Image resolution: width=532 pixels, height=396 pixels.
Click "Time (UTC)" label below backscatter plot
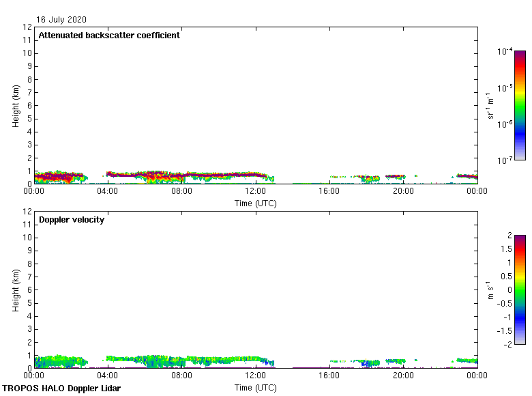pos(256,203)
